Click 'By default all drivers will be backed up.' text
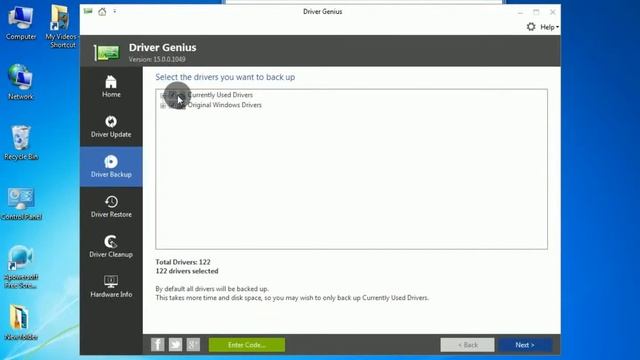Screen dimensions: 640x360 [212, 289]
